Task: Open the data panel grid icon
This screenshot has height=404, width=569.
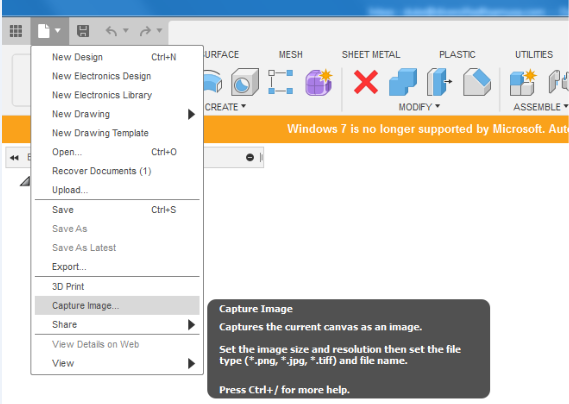Action: click(16, 31)
